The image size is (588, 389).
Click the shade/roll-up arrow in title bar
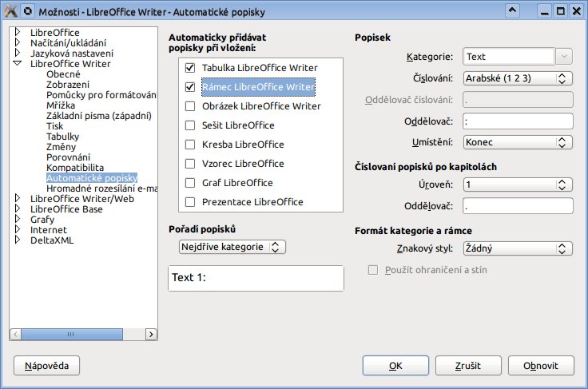click(512, 10)
